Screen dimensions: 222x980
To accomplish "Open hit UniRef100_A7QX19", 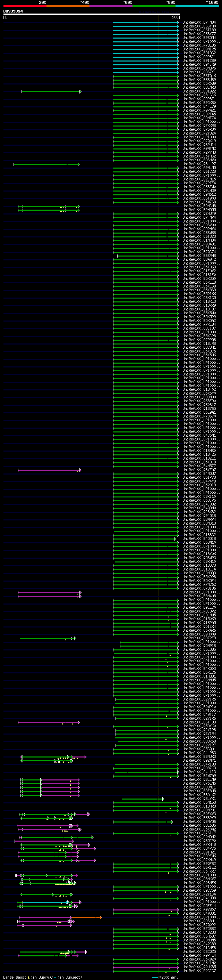I will [x=199, y=141].
